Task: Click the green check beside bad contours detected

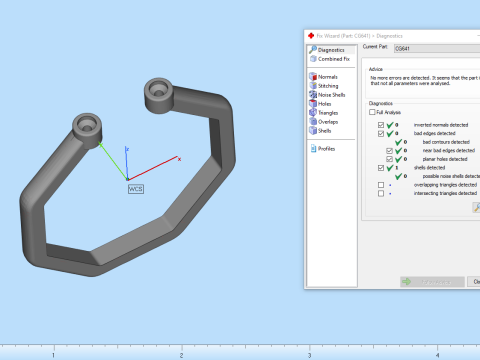Action: (x=398, y=142)
